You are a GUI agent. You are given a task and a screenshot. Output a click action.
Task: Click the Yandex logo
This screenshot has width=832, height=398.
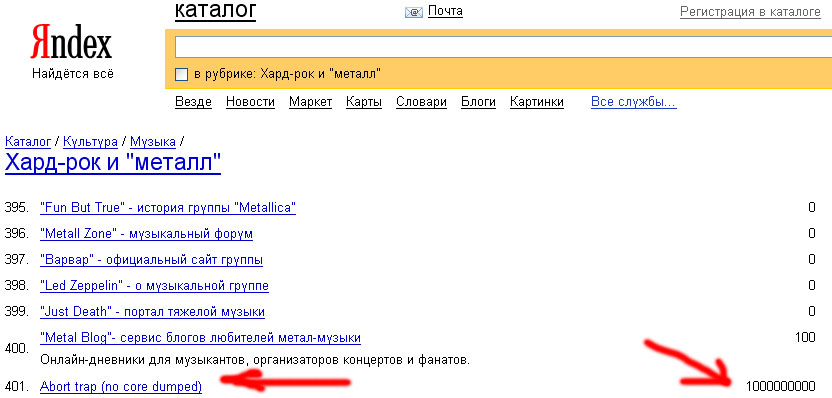pos(71,42)
